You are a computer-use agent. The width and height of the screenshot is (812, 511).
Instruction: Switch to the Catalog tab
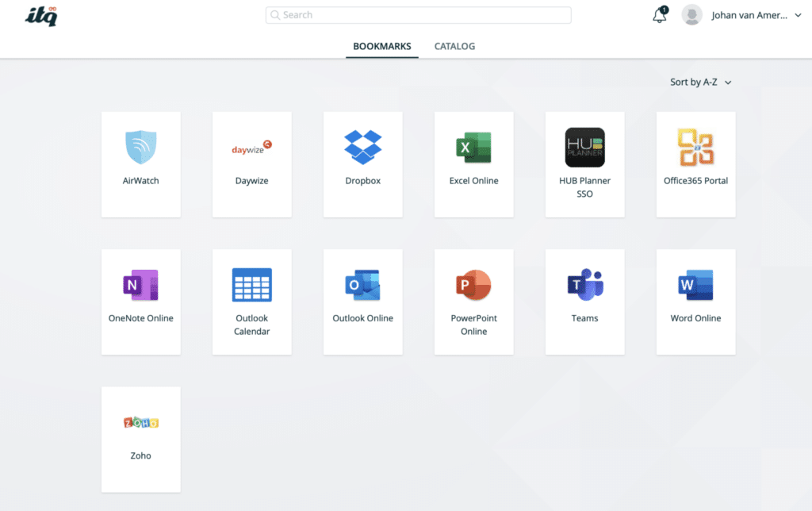(454, 46)
